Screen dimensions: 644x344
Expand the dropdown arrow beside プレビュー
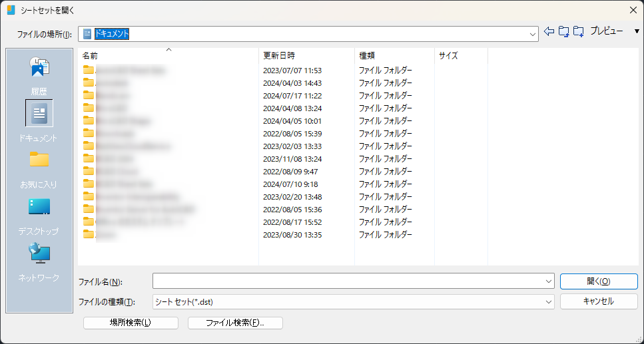(x=637, y=31)
